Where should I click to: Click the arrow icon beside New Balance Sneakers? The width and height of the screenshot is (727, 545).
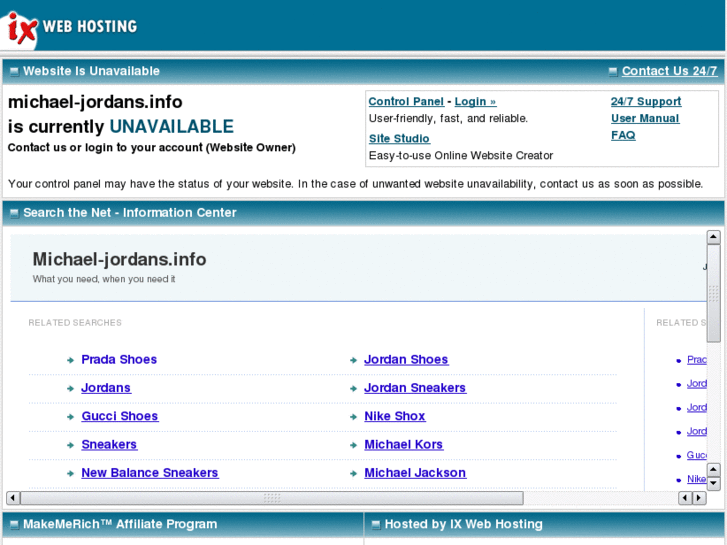coord(70,474)
